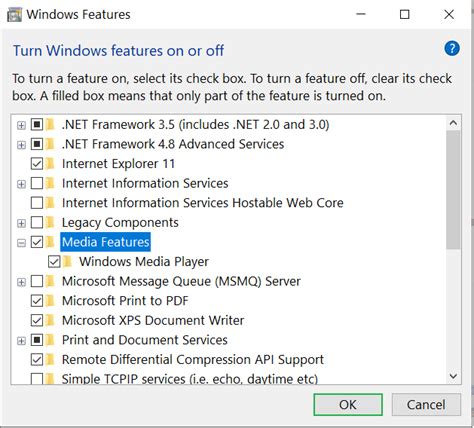Image resolution: width=474 pixels, height=428 pixels.
Task: Uncheck Microsoft Print to PDF
Action: [x=37, y=301]
